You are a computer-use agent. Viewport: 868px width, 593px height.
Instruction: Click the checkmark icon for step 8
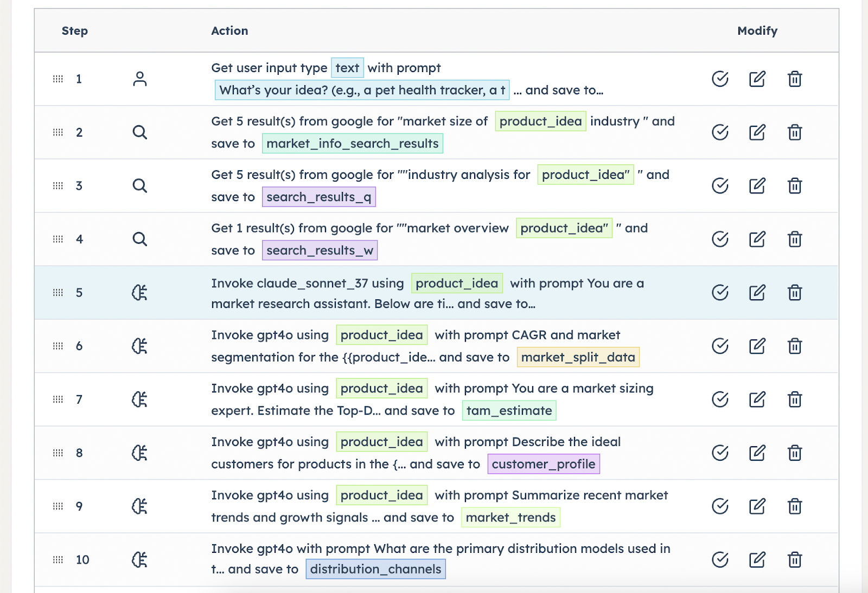pyautogui.click(x=720, y=453)
